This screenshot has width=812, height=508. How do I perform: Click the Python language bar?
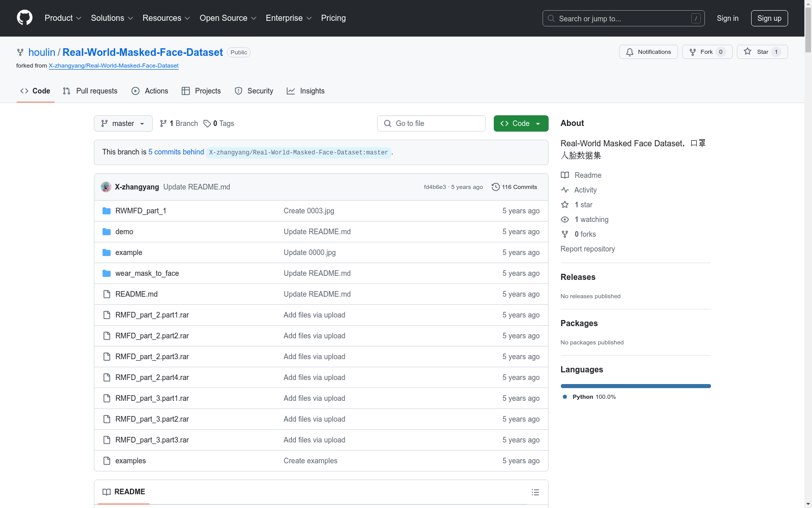point(636,386)
